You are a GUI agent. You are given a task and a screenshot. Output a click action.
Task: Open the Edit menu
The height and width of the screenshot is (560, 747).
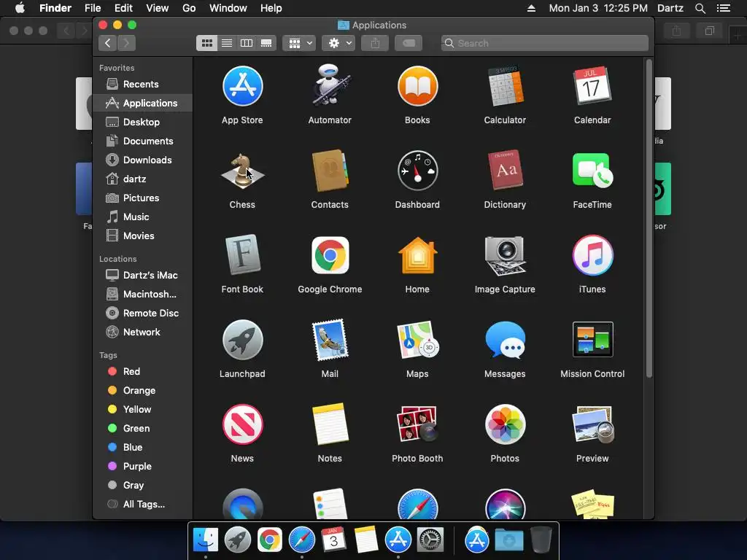click(123, 8)
